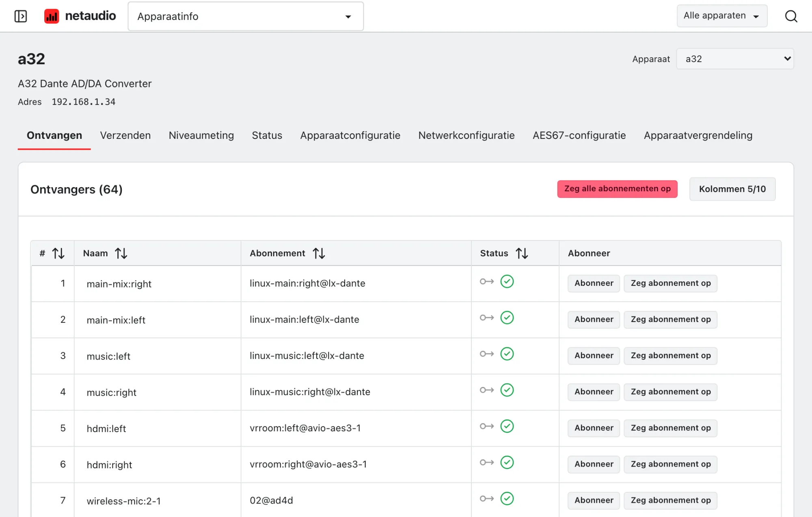Open the Status tab

[x=267, y=135]
